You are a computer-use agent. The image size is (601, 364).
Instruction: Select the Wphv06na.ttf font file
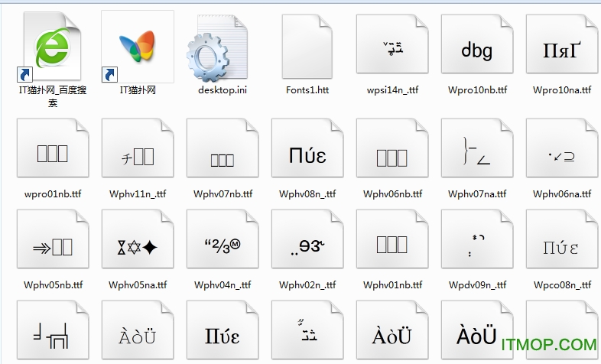[x=562, y=151]
